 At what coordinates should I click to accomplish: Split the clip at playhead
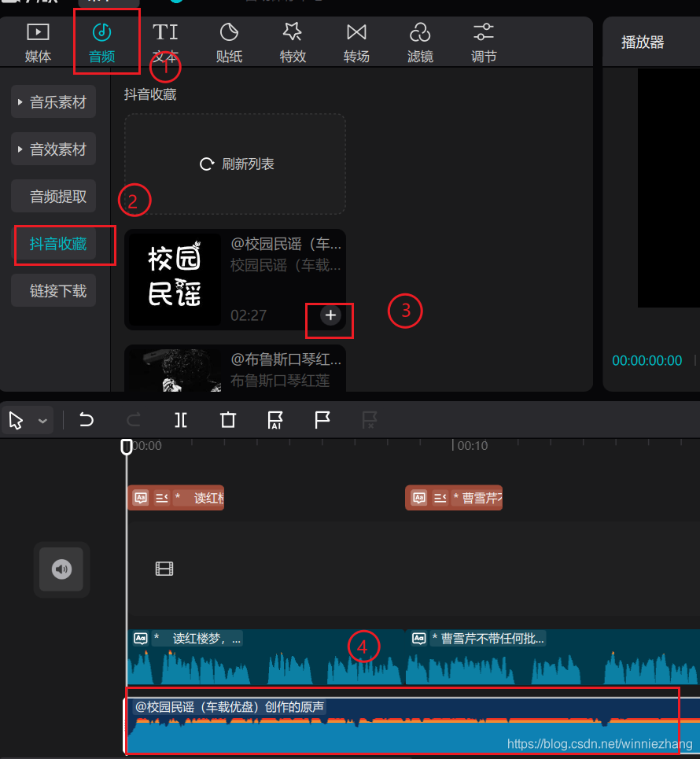[x=181, y=420]
